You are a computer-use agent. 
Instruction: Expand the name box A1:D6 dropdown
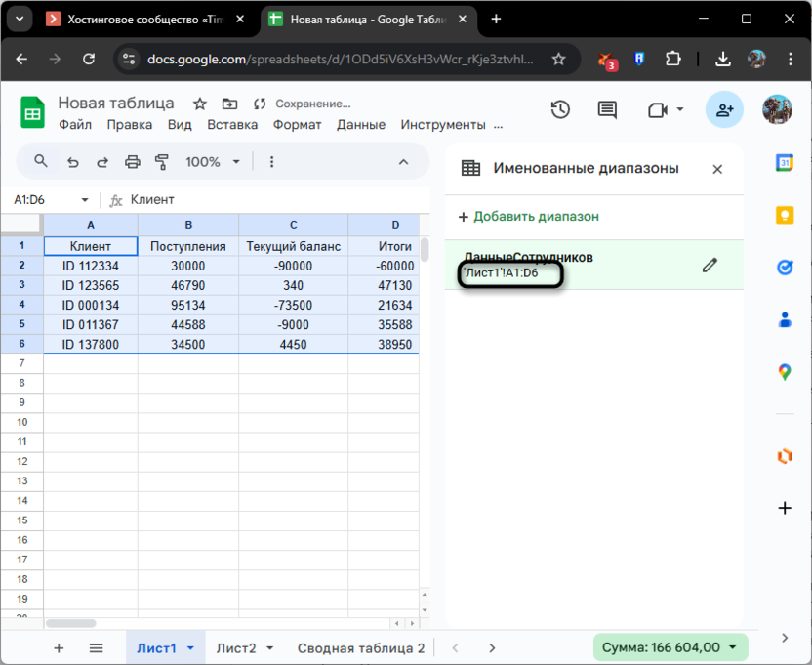[x=85, y=200]
